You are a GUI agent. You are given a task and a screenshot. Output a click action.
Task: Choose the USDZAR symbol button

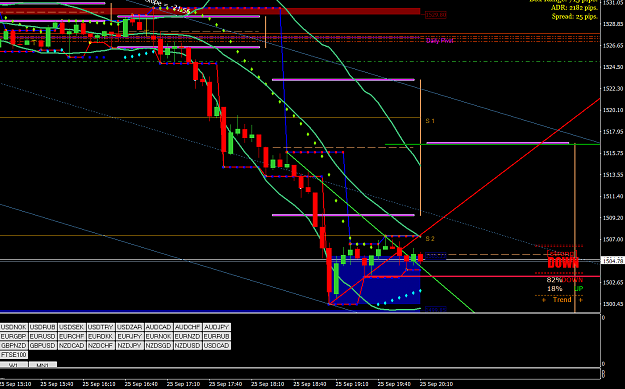point(130,327)
